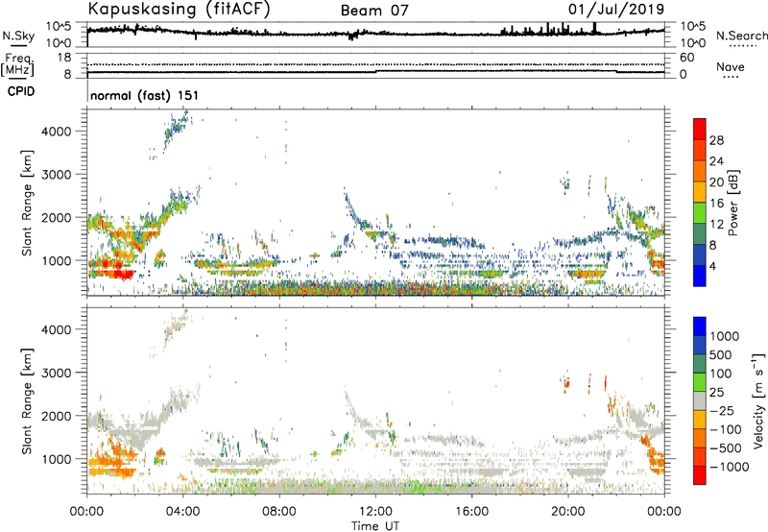The width and height of the screenshot is (768, 532).
Task: Click the 25 value on velocity scale
Action: point(717,393)
